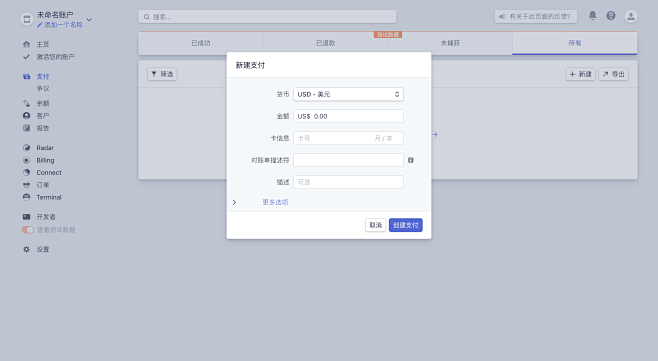Click the 新建 button

(x=580, y=74)
